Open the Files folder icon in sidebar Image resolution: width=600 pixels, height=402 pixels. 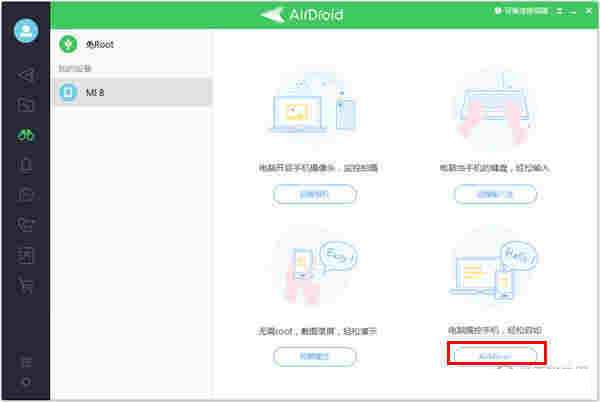(x=26, y=104)
